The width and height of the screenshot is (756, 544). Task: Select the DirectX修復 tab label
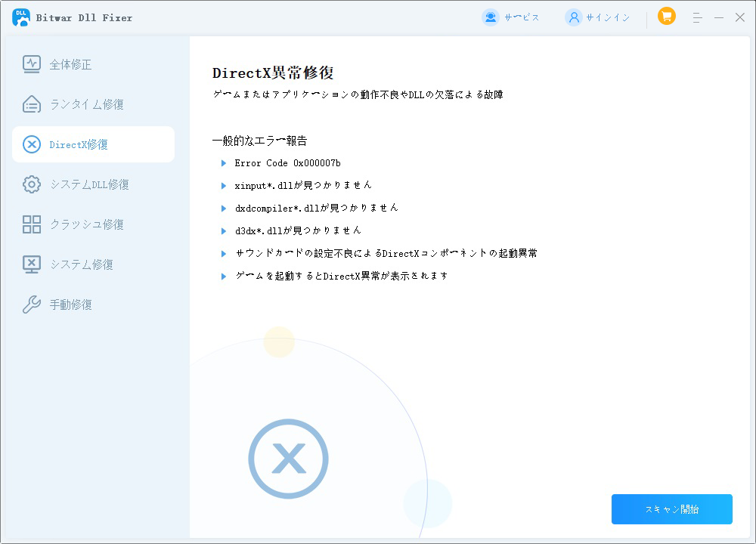[x=79, y=144]
